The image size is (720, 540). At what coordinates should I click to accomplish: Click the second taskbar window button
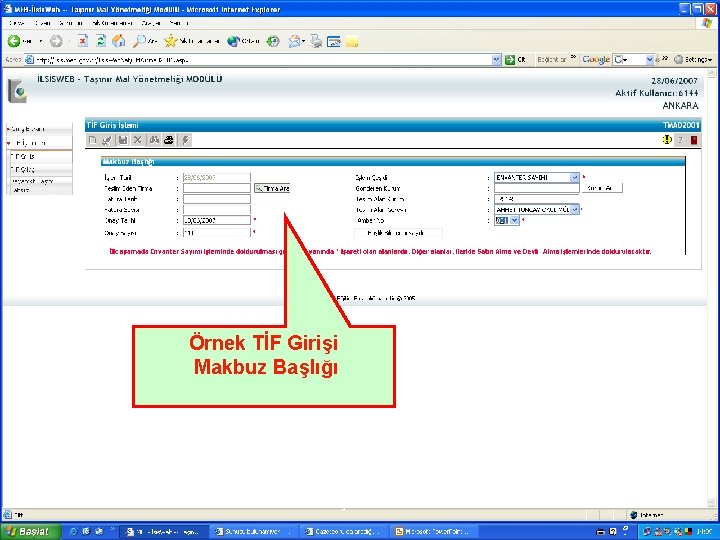[x=253, y=532]
